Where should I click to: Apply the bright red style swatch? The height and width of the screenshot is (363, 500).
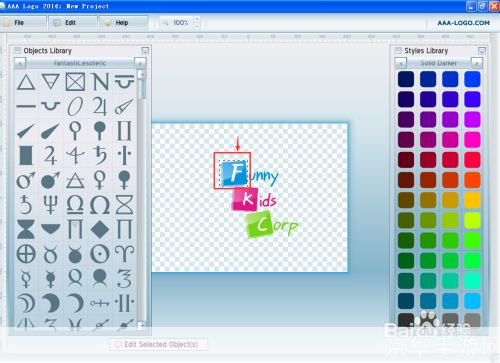[472, 160]
